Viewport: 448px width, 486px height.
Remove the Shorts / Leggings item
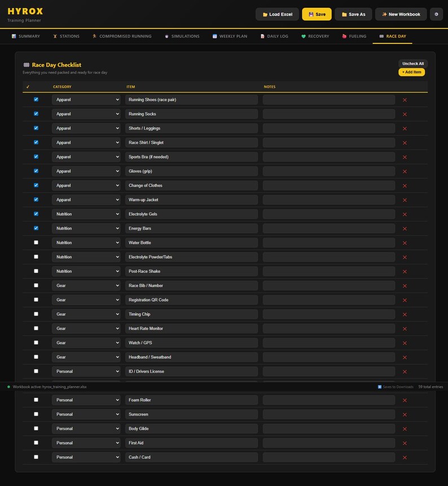405,129
